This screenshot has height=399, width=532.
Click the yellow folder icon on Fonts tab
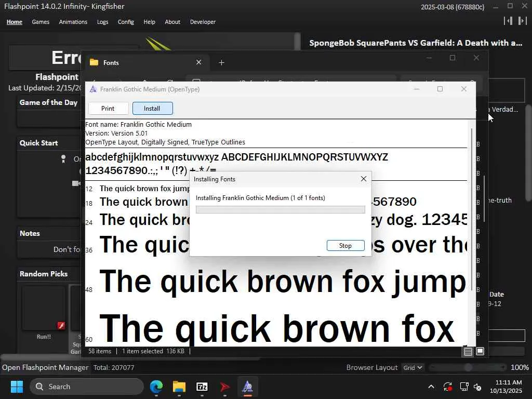click(94, 63)
